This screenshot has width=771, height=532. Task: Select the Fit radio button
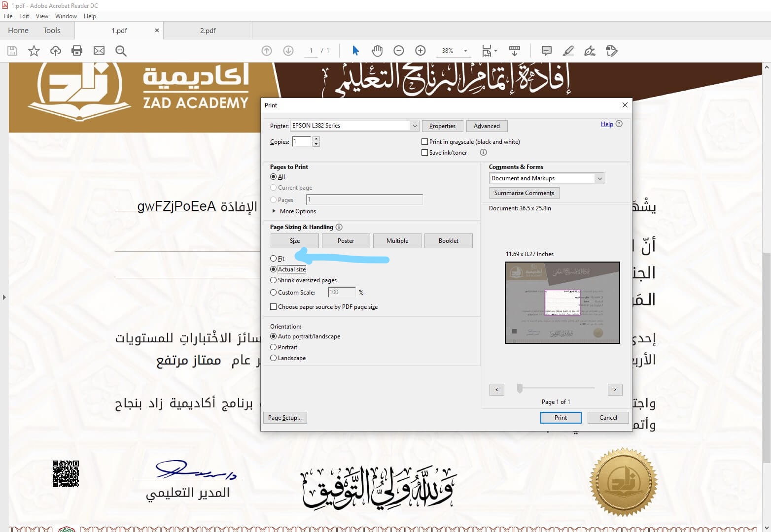coord(274,259)
